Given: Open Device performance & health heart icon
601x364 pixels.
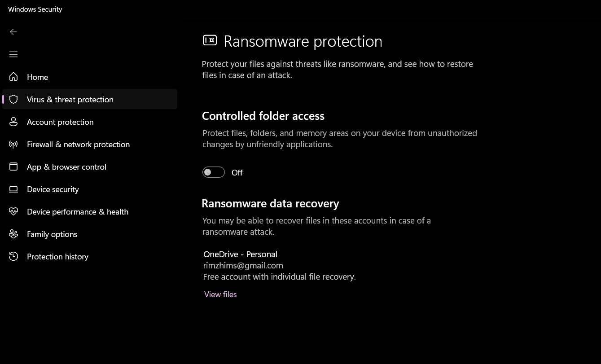Looking at the screenshot, I should (13, 211).
